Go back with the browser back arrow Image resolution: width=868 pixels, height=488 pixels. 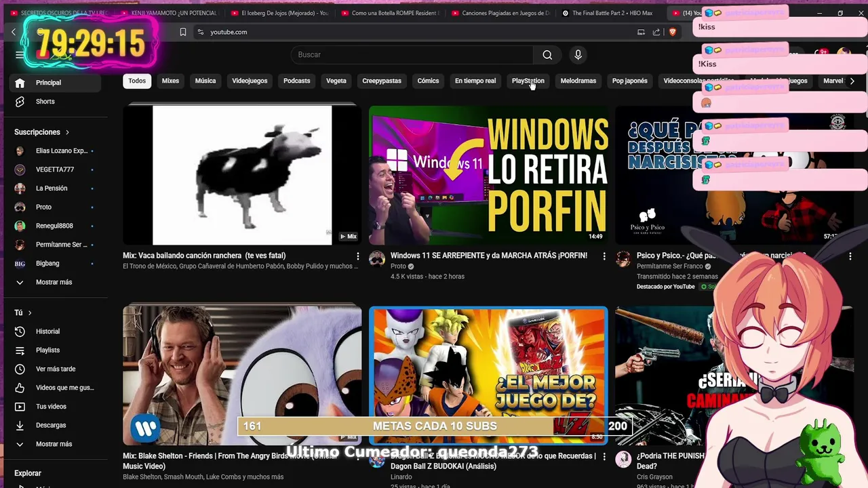[x=13, y=32]
